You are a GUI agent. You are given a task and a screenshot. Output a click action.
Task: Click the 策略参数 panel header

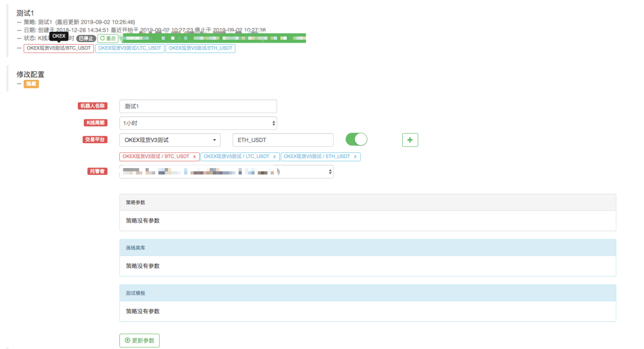coord(368,202)
